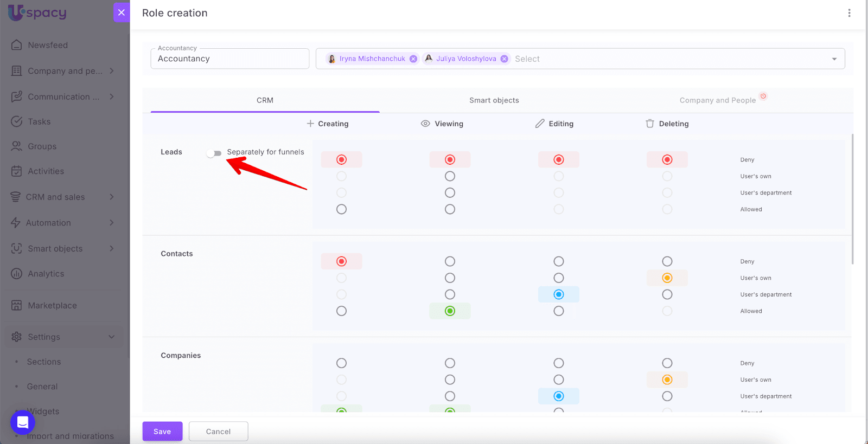Open the user Select dropdown arrow
868x444 pixels.
(x=834, y=59)
